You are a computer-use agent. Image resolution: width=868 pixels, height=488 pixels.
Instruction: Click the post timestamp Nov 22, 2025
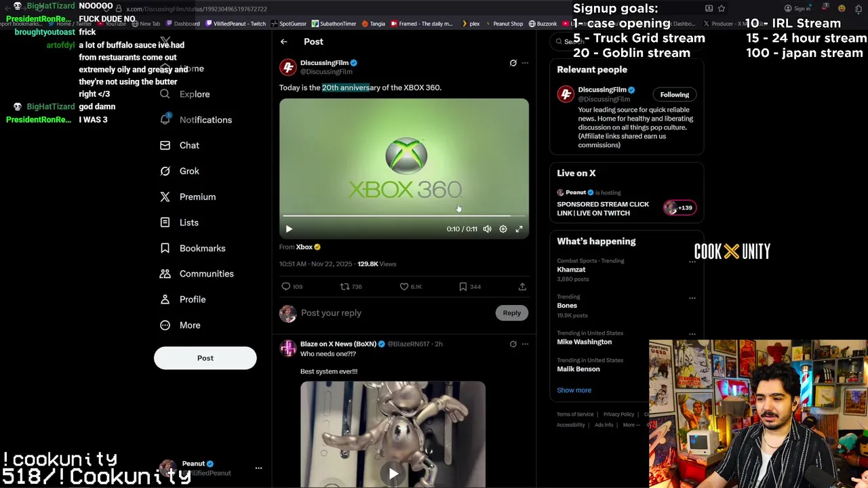[315, 264]
